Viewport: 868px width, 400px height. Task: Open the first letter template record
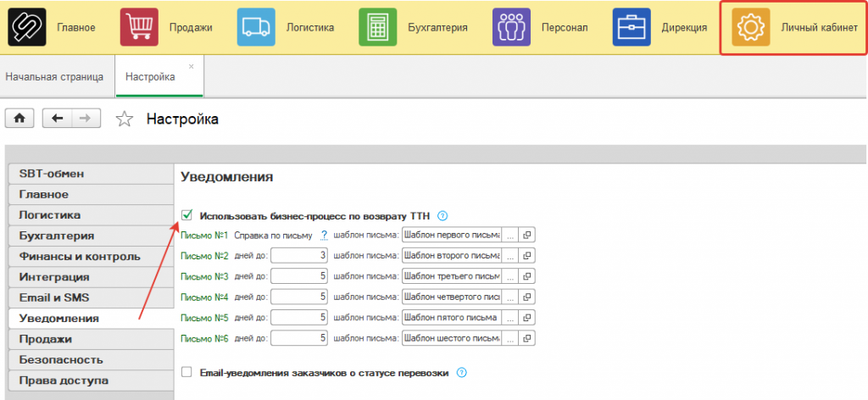click(527, 235)
